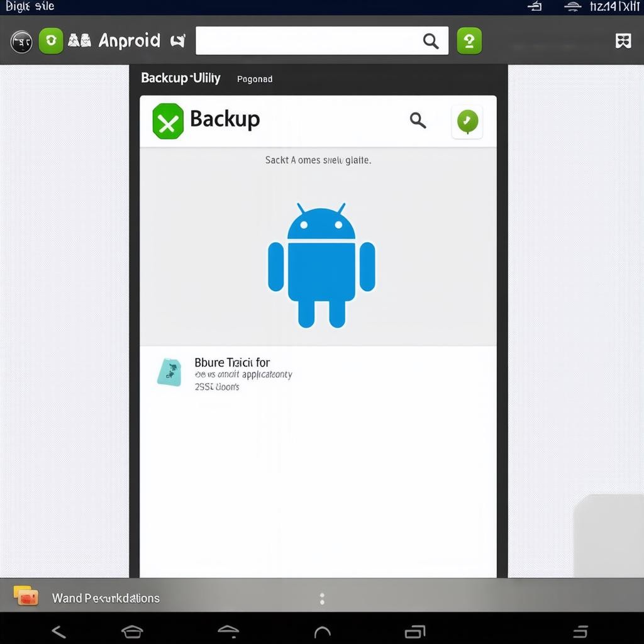The height and width of the screenshot is (644, 644).
Task: Click the blue Android robot image
Action: point(321,265)
